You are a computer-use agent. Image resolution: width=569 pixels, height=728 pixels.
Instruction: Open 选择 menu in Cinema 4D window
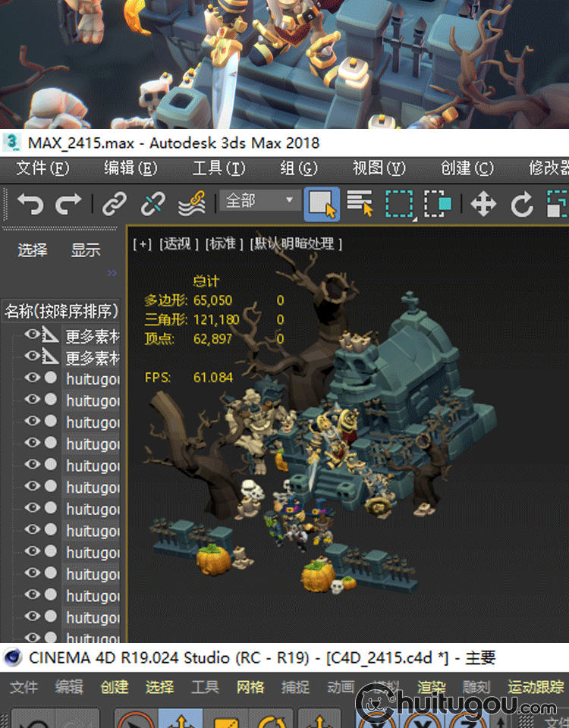(160, 687)
